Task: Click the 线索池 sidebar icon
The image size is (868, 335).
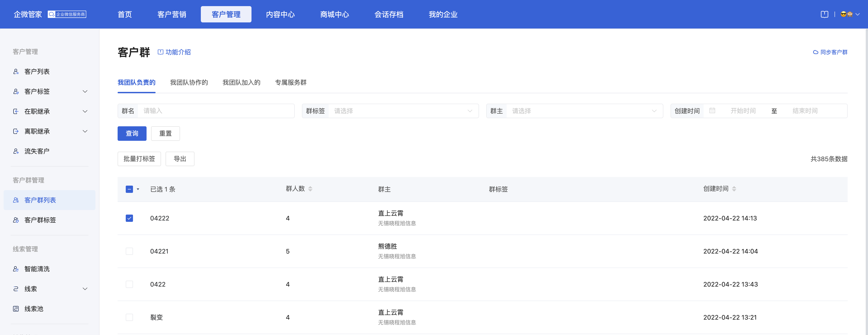Action: click(16, 309)
